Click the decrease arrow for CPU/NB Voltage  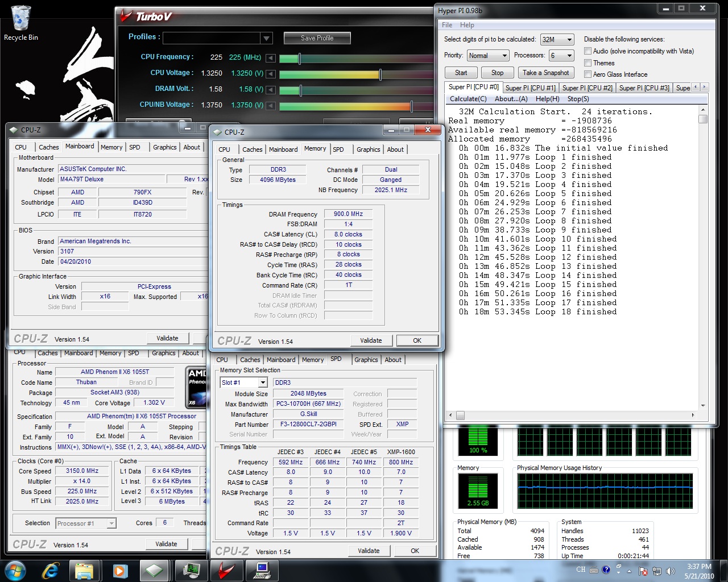[271, 106]
